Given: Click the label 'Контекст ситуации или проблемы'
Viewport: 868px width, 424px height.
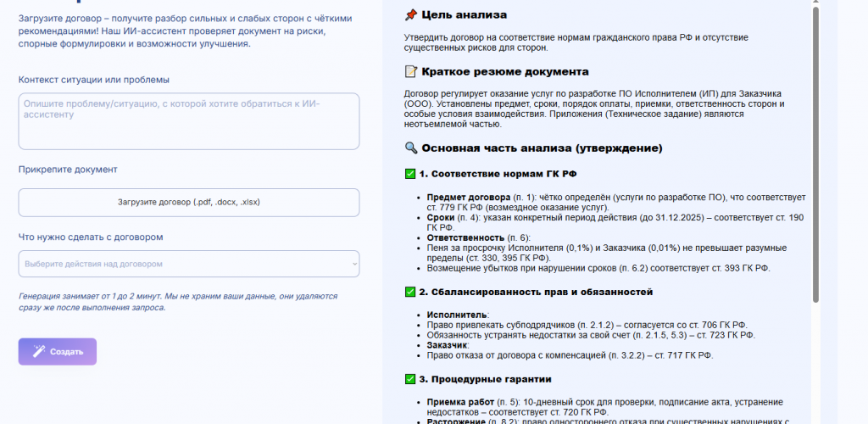Looking at the screenshot, I should pyautogui.click(x=94, y=80).
